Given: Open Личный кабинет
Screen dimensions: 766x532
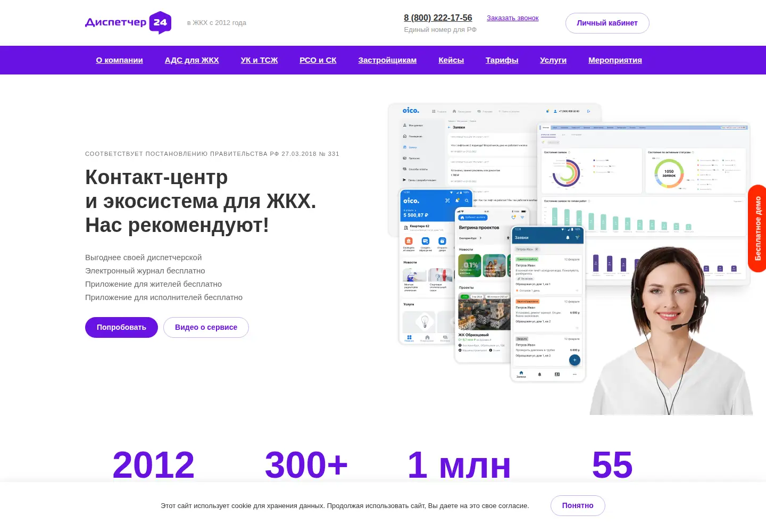Looking at the screenshot, I should coord(607,23).
